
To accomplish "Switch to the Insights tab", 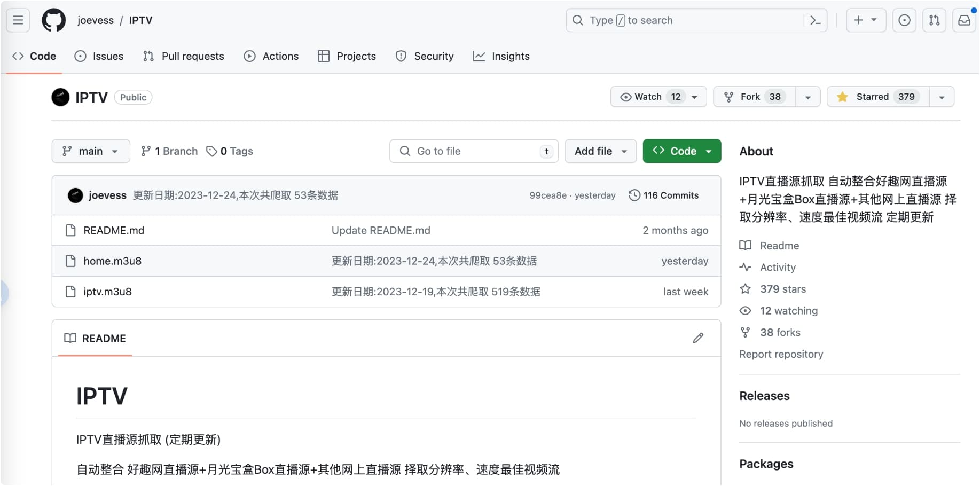I will 501,56.
